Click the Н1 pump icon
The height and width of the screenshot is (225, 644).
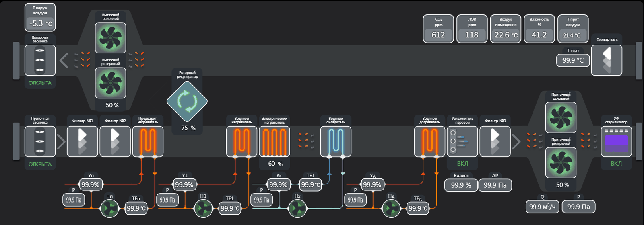(x=203, y=209)
